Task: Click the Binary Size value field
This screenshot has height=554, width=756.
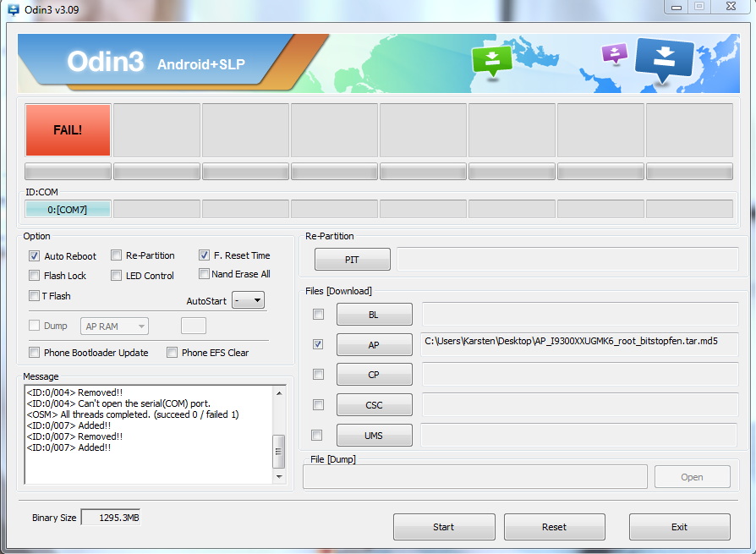Action: pyautogui.click(x=111, y=518)
